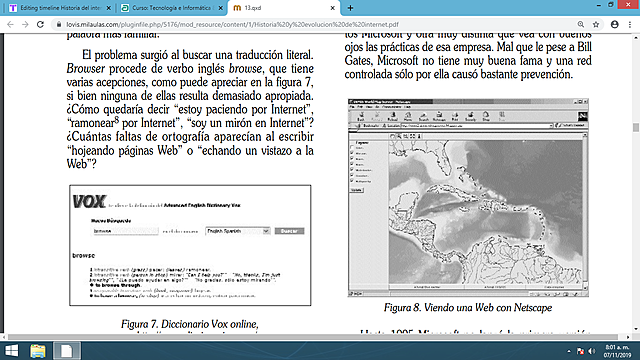Image resolution: width=640 pixels, height=360 pixels.
Task: Click the caption "Figura 7. Diccionario Vox online,"
Action: 190,324
